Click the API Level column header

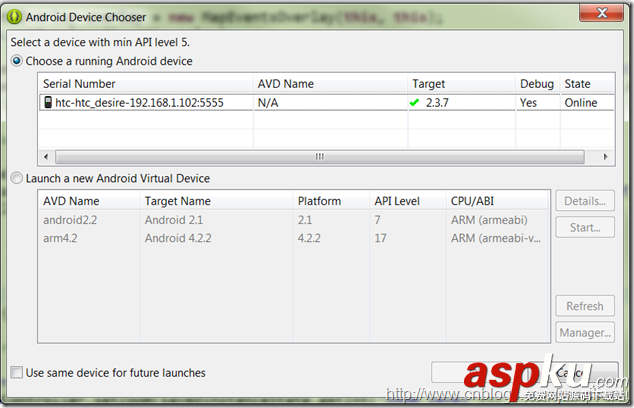(x=408, y=201)
